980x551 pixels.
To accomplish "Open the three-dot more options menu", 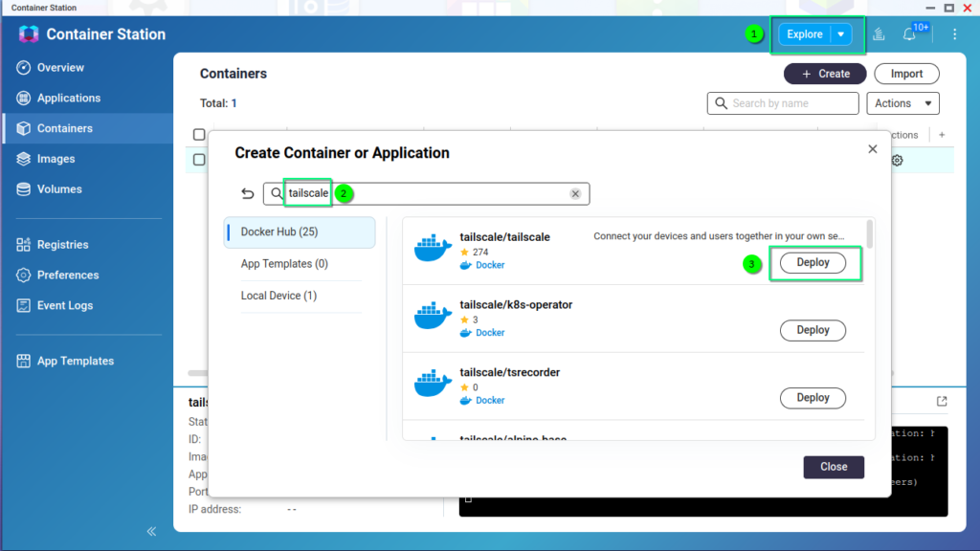I will point(954,34).
